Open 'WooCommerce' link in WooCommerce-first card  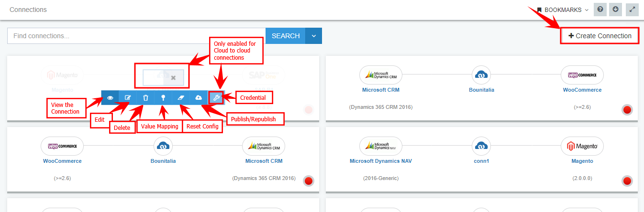[x=62, y=161]
